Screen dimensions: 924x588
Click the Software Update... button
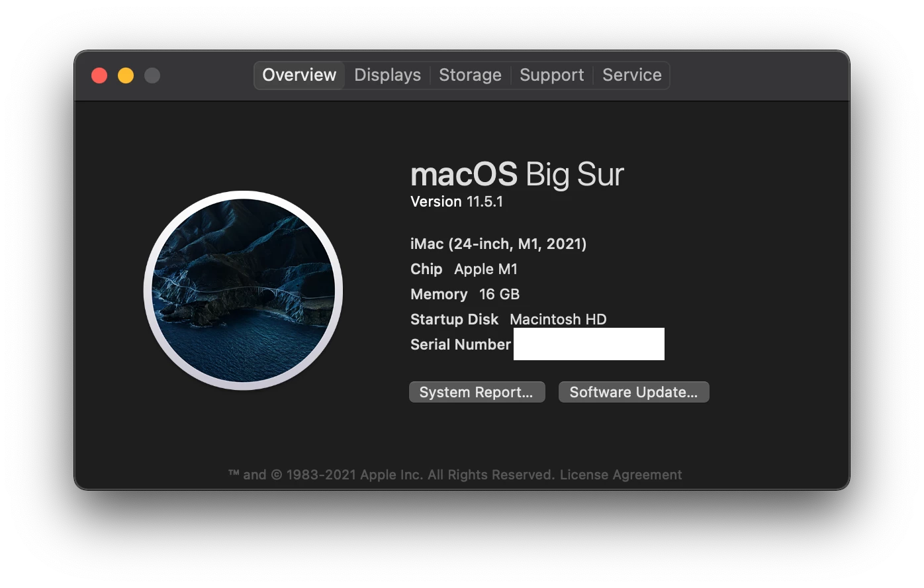[633, 392]
